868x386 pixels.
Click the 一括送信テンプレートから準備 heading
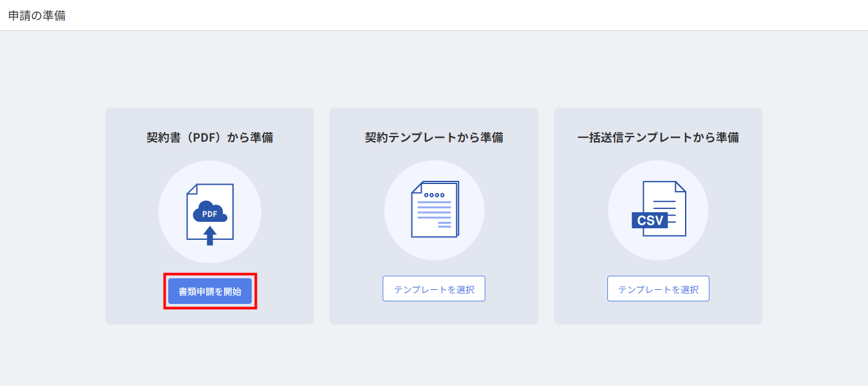(658, 137)
